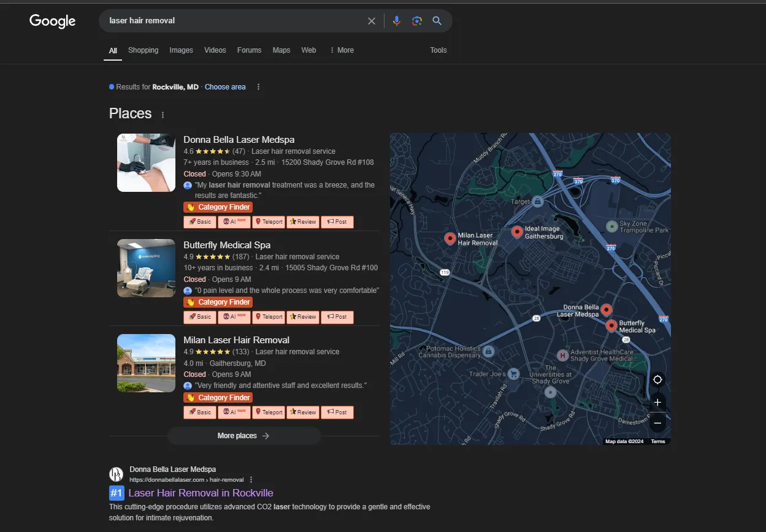Zoom in on the map
The width and height of the screenshot is (766, 532).
pos(657,403)
